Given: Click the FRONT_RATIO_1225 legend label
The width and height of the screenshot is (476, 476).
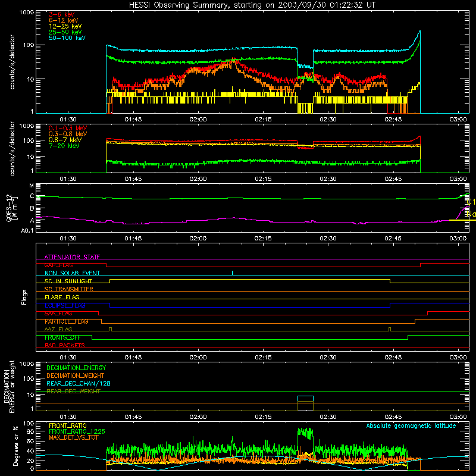Looking at the screenshot, I should (x=77, y=431).
